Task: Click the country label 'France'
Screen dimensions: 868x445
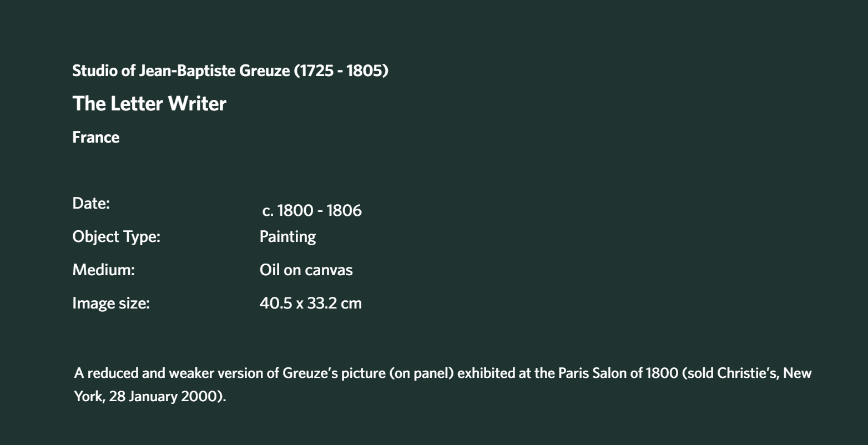Action: point(96,138)
